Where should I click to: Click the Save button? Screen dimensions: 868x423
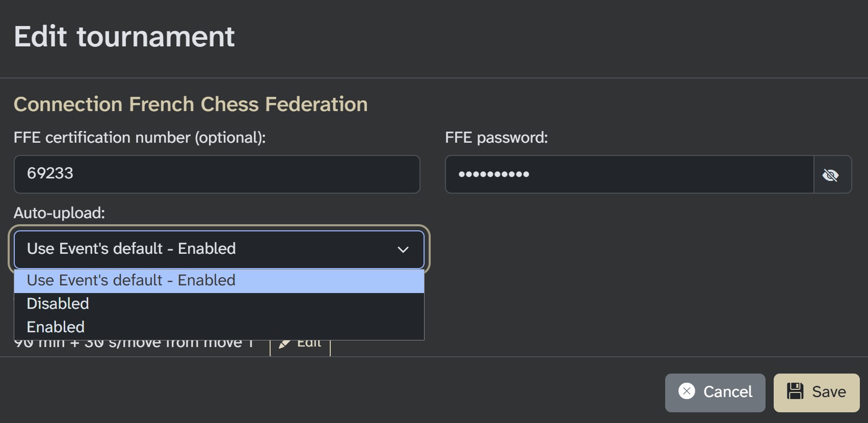pos(816,392)
